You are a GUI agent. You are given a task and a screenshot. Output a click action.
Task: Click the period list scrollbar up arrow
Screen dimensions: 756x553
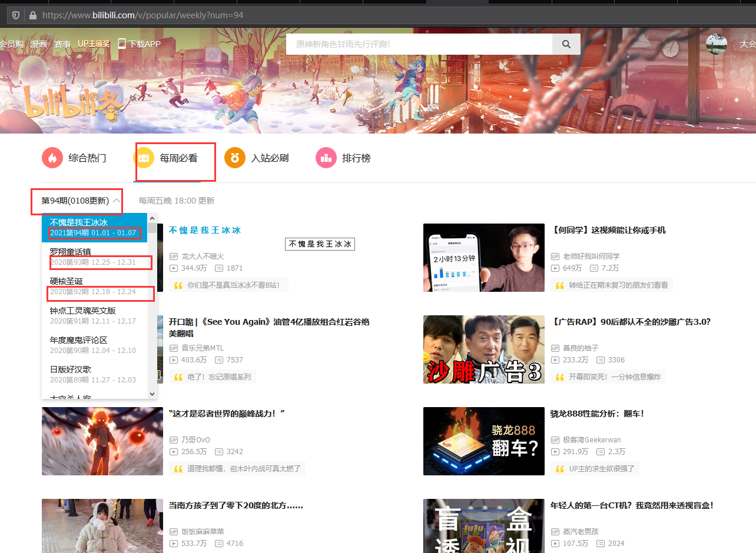(x=152, y=218)
